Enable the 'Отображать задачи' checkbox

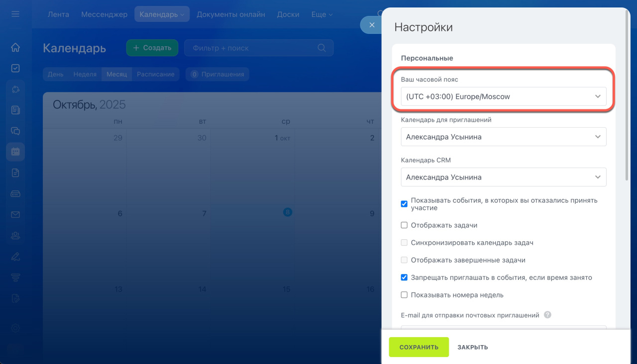point(404,225)
